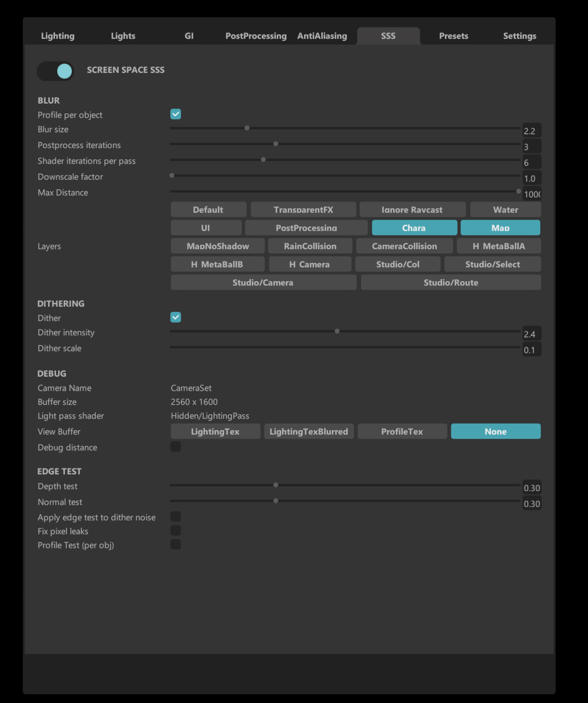Enable Debug distance
Image resolution: width=588 pixels, height=703 pixels.
(x=175, y=447)
